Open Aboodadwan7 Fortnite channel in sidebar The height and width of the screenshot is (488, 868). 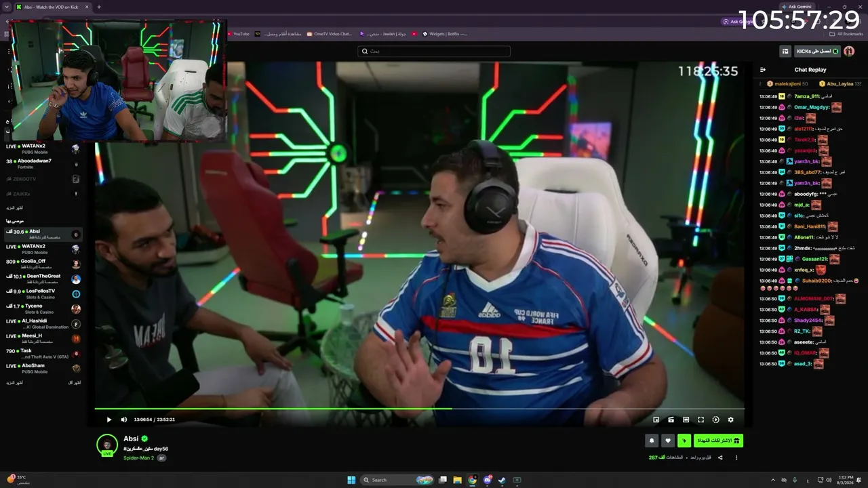pos(42,163)
